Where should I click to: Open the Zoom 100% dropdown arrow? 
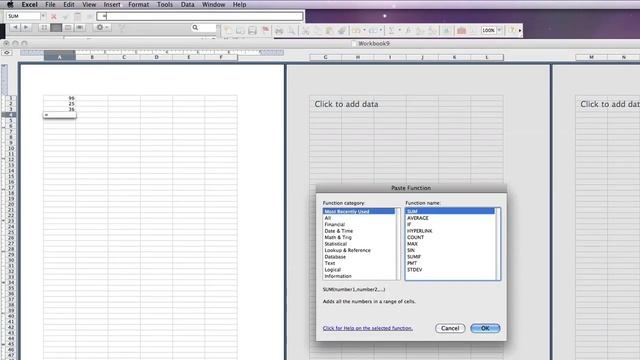click(x=499, y=30)
